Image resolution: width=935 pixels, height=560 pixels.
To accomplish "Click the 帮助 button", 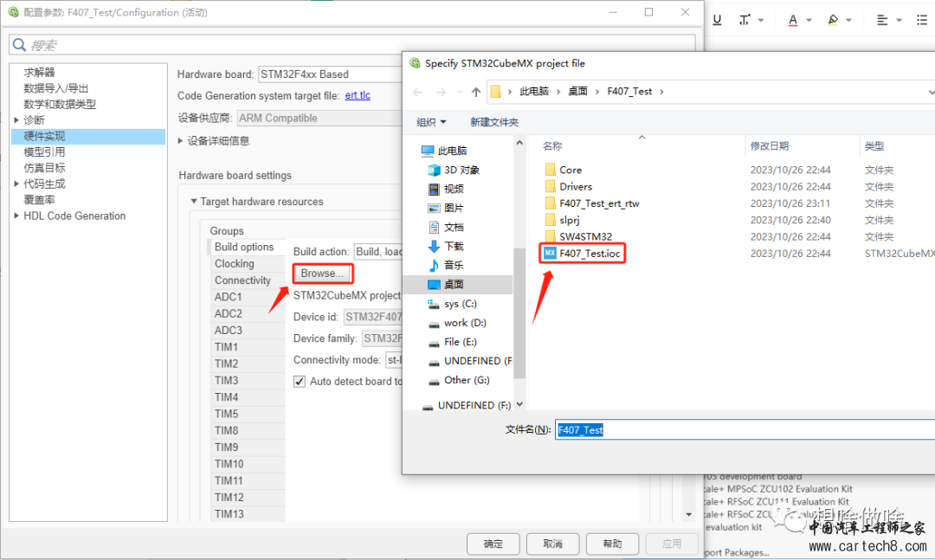I will [x=612, y=544].
